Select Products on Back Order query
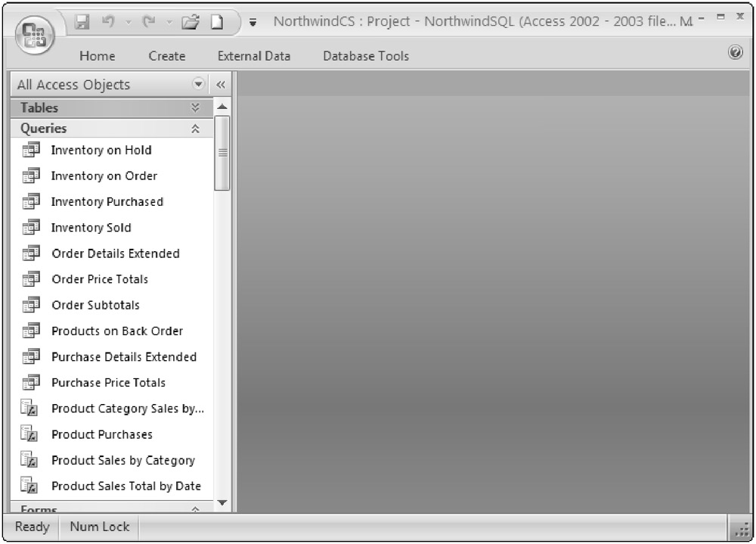756x544 pixels. pos(116,331)
